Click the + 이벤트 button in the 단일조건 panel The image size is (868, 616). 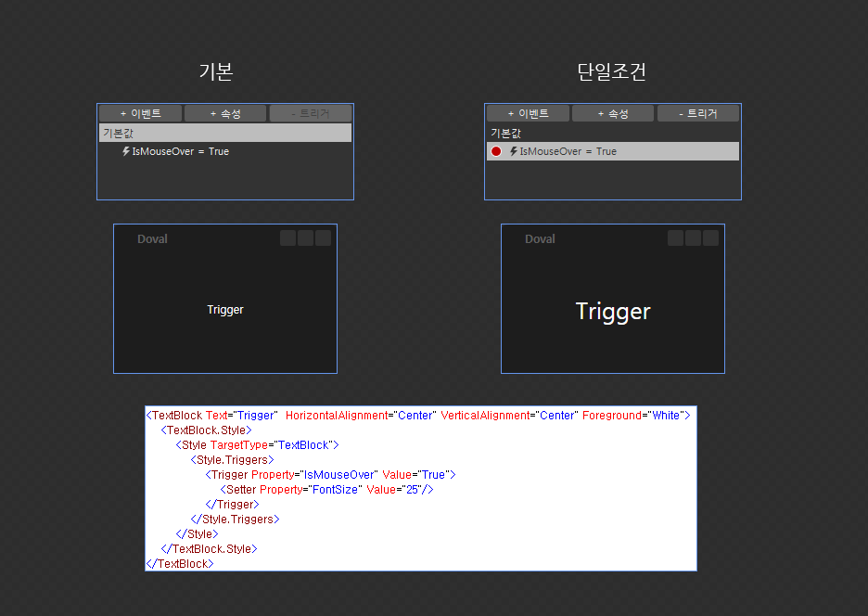tap(528, 113)
